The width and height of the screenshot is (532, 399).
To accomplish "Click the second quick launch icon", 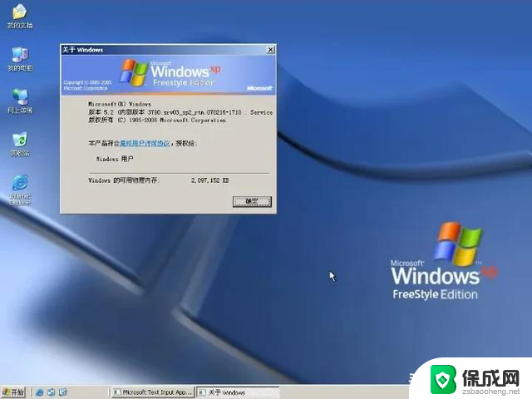I will tap(52, 392).
